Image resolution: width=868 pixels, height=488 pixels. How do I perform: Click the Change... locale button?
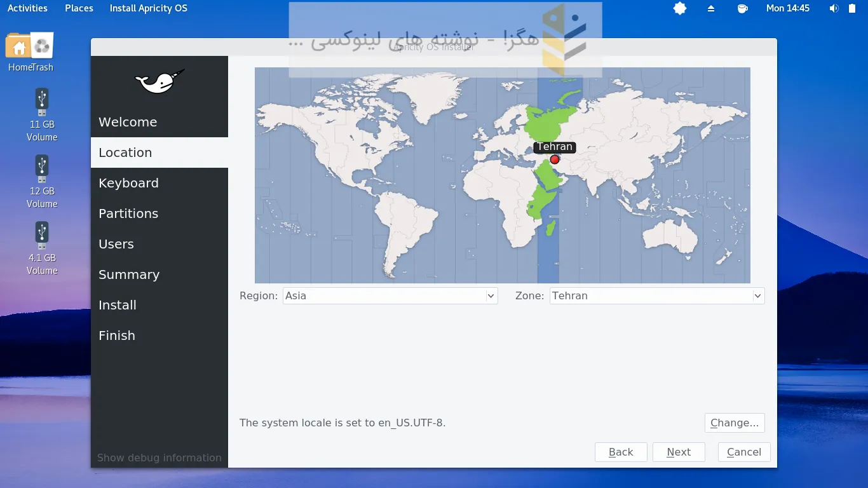pyautogui.click(x=735, y=423)
